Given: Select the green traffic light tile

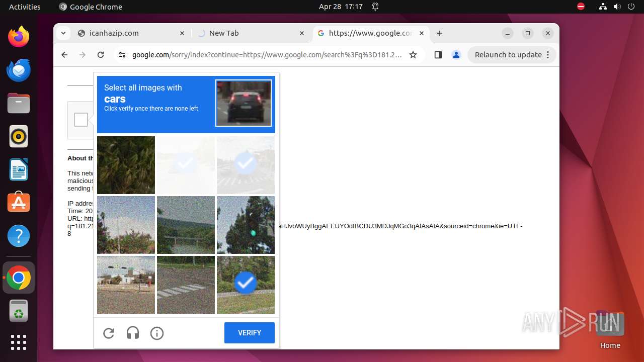Looking at the screenshot, I should [246, 225].
